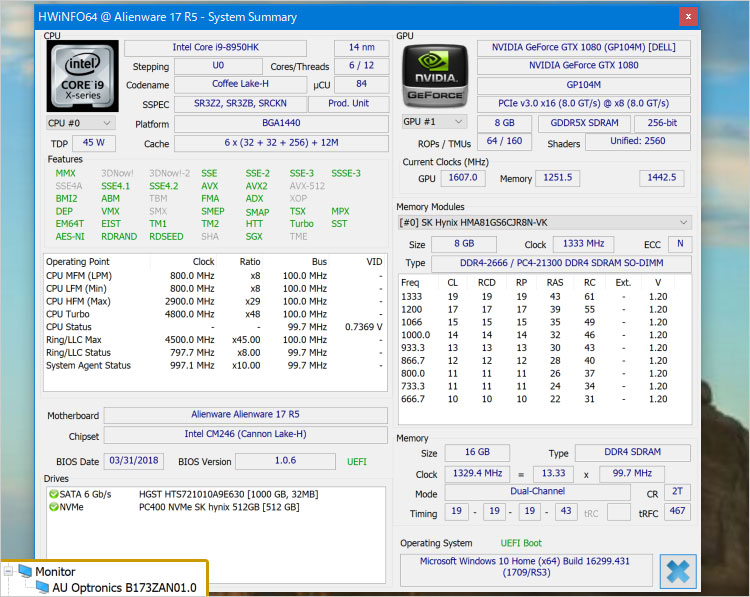750x597 pixels.
Task: Click the cache value 6 x (32 + 32 + 256) + 12M
Action: (x=281, y=143)
